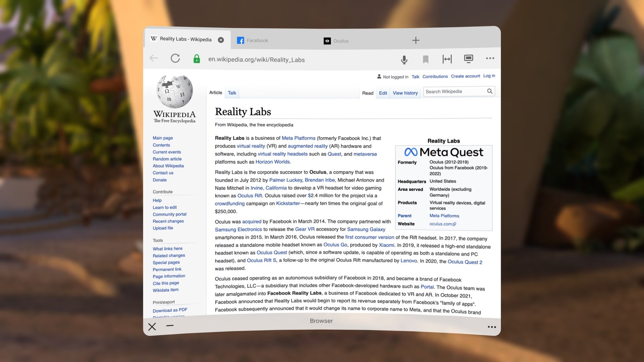Screen dimensions: 644x362
Task: Minimize the Browser window panel
Action: point(169,326)
